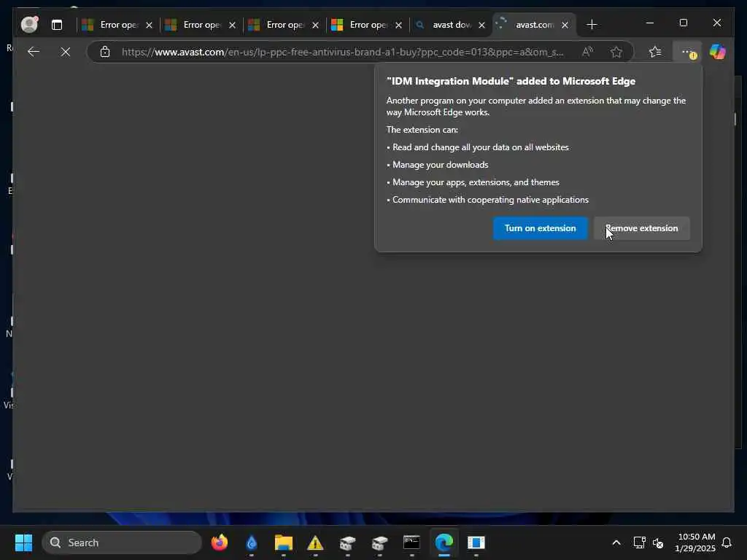The height and width of the screenshot is (560, 747).
Task: Open the blue window app in taskbar
Action: (x=476, y=542)
